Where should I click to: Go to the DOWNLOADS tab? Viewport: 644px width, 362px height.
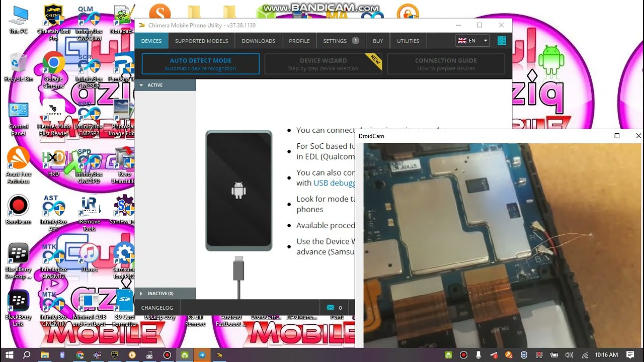[259, 41]
